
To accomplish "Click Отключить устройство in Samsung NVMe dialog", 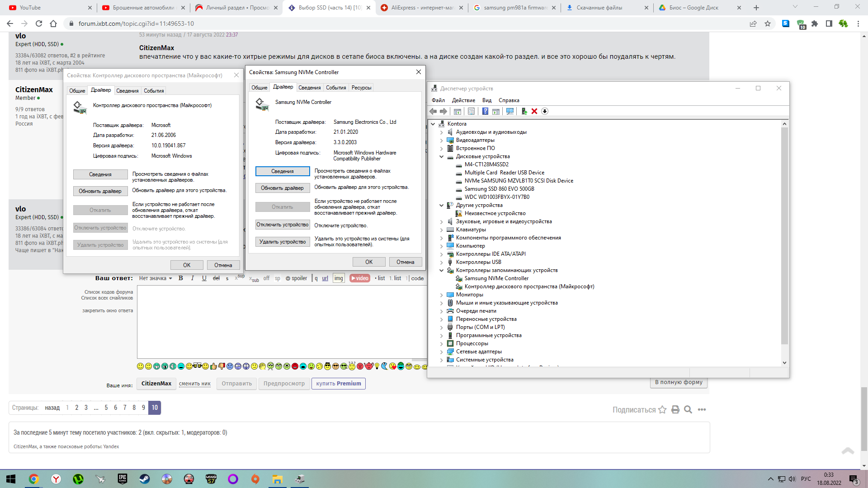I will coord(282,225).
